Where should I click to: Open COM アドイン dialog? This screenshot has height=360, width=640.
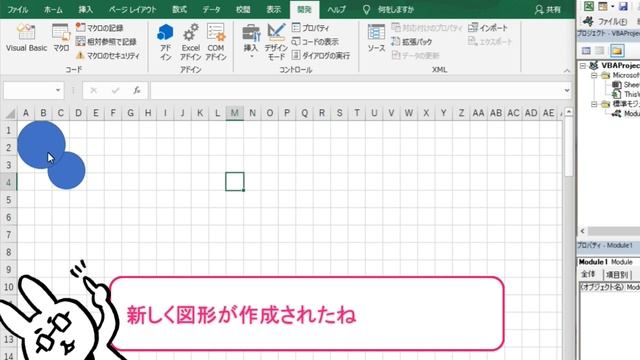[216, 42]
